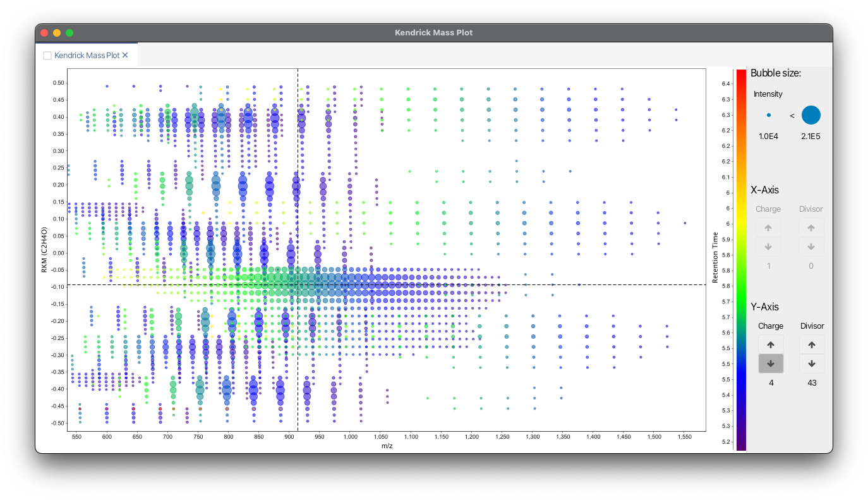This screenshot has height=500, width=868.
Task: Click the small blue minimum-intensity bubble
Action: 768,115
